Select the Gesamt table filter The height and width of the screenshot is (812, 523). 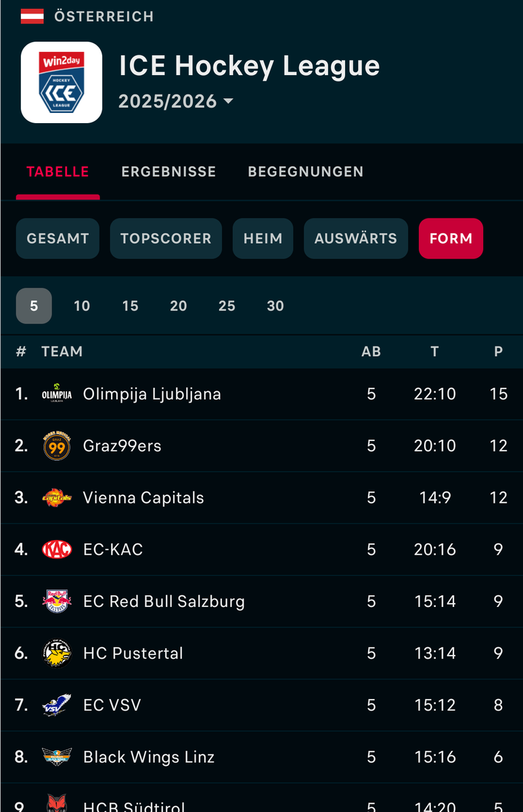[x=58, y=238]
